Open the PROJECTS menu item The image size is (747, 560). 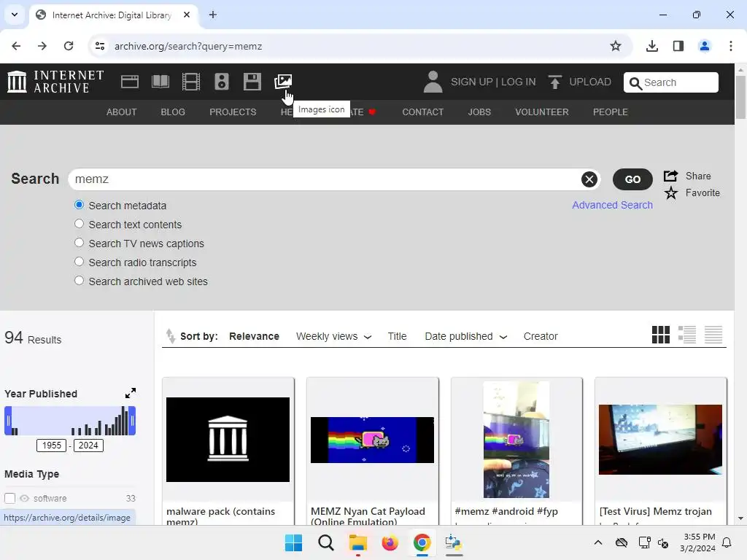coord(233,112)
